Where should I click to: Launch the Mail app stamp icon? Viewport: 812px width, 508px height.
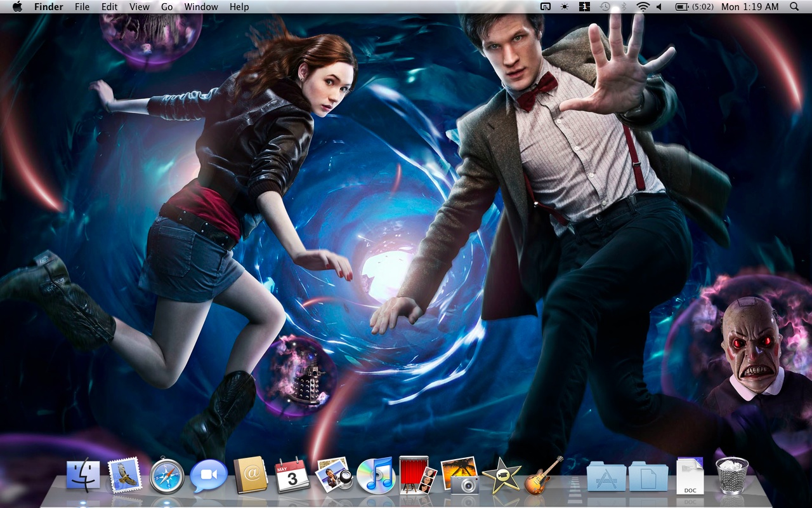tap(125, 476)
